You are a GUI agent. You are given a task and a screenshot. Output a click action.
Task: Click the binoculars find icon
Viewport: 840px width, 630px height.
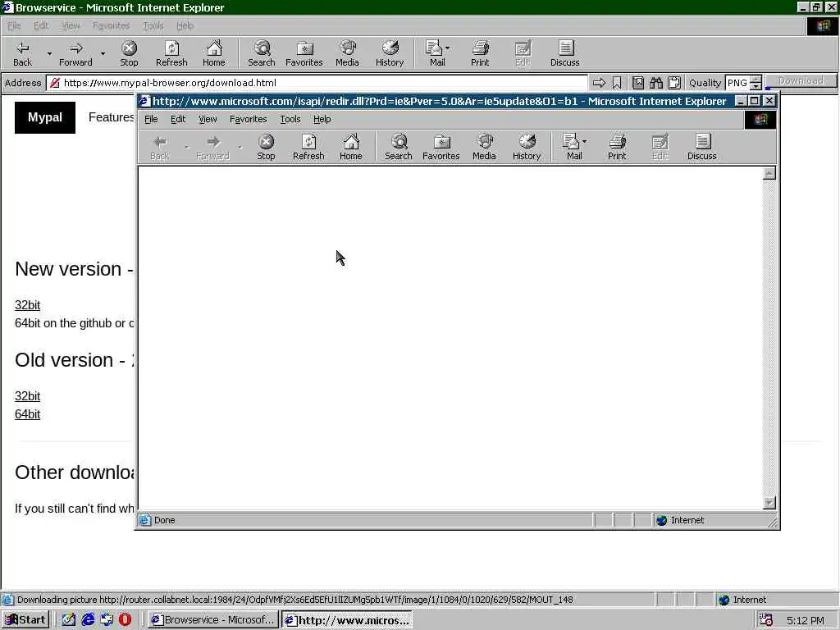[656, 83]
